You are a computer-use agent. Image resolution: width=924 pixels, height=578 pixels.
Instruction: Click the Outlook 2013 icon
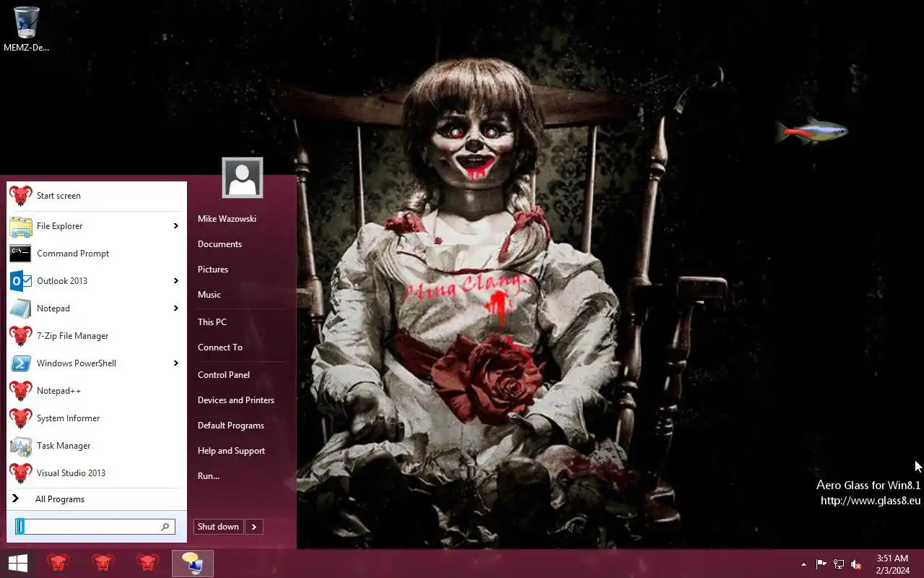pos(21,281)
